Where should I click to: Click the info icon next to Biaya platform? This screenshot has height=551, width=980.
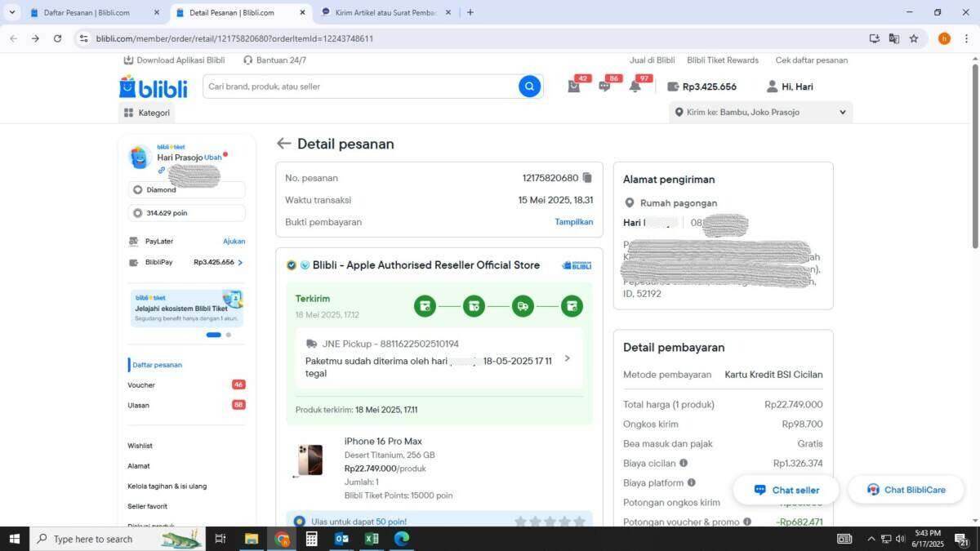click(692, 482)
